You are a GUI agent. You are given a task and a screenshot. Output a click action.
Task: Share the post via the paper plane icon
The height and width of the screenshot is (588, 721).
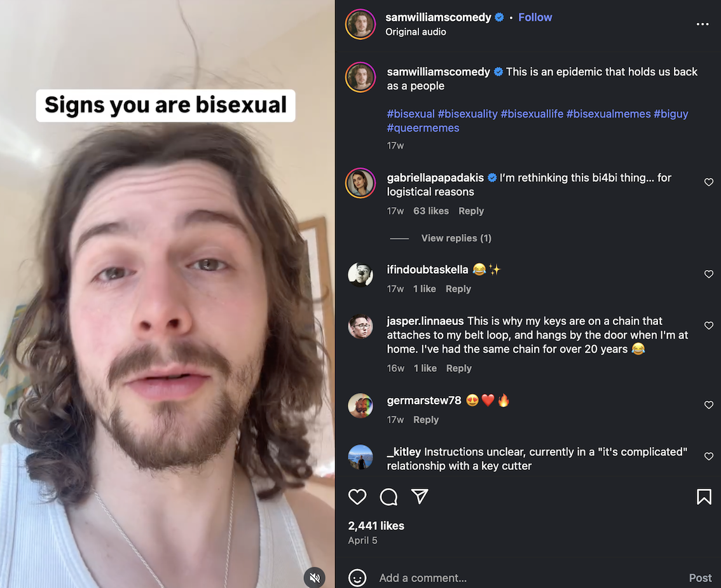[420, 496]
